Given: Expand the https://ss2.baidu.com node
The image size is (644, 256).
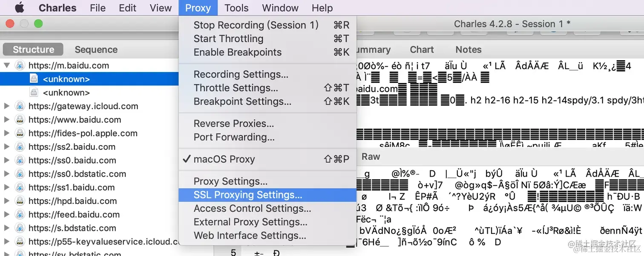Looking at the screenshot, I should coord(6,147).
